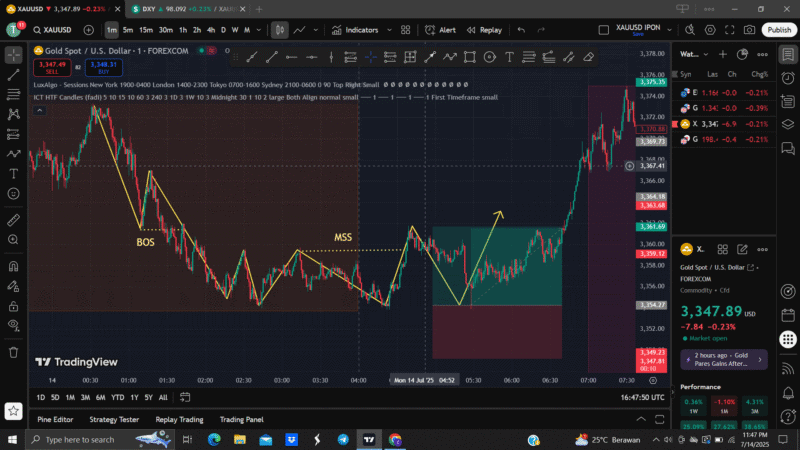800x450 pixels.
Task: Select the 15m timeframe interval
Action: [146, 30]
